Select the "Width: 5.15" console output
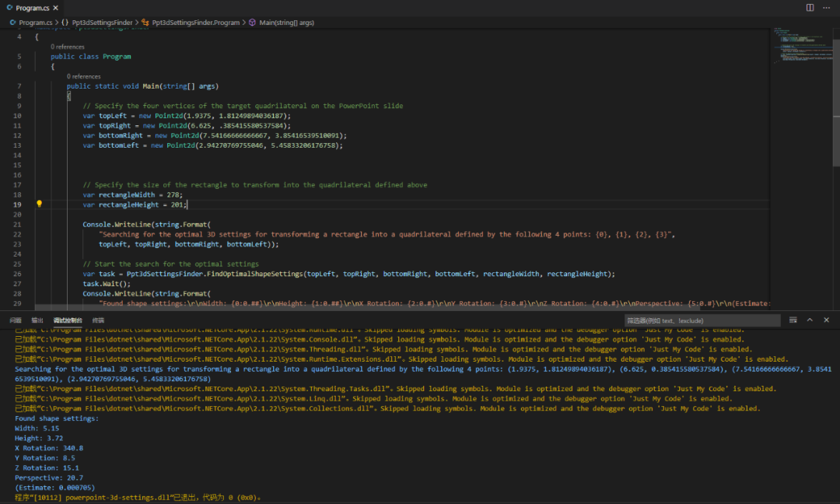The width and height of the screenshot is (840, 504). coord(37,429)
